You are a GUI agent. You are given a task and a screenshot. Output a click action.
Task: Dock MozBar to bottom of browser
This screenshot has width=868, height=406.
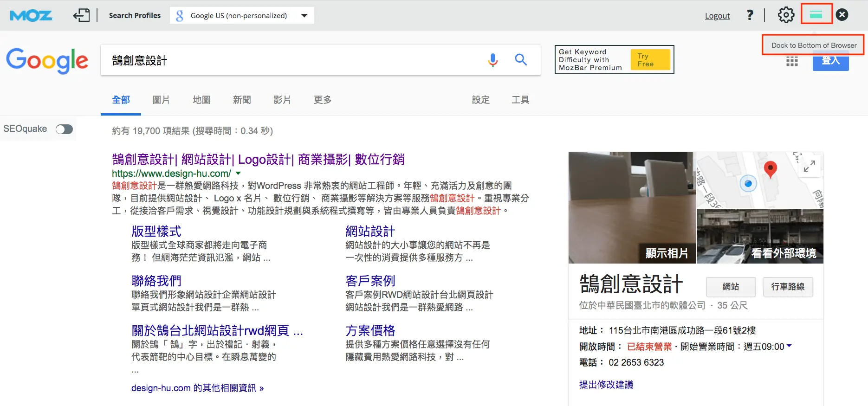pos(816,15)
